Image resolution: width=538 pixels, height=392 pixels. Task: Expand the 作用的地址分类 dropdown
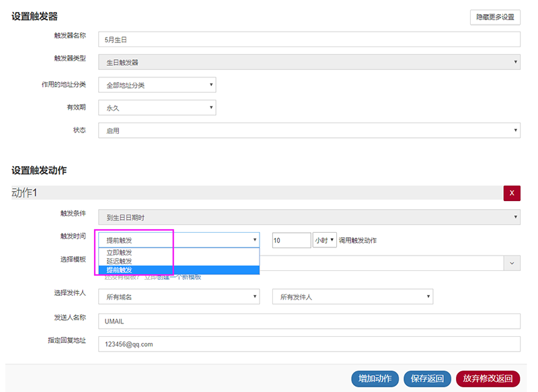(x=157, y=85)
